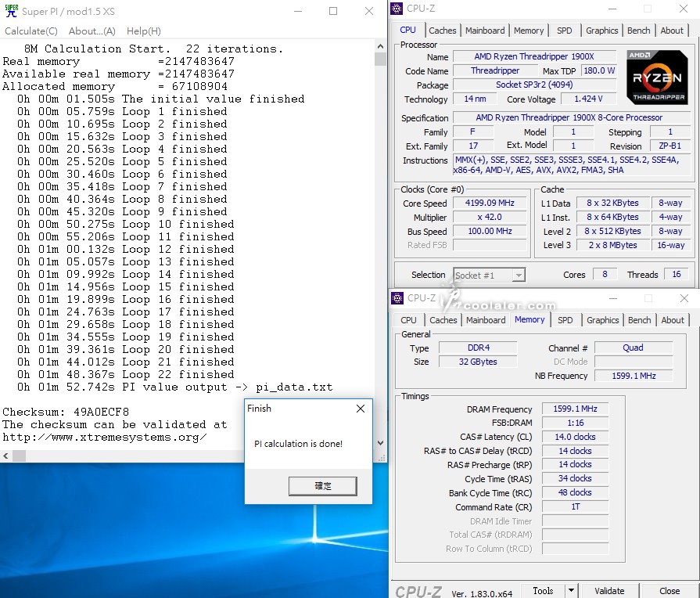This screenshot has width=700, height=598.
Task: Switch to the Caches tab in upper CPU-Z
Action: pyautogui.click(x=442, y=31)
